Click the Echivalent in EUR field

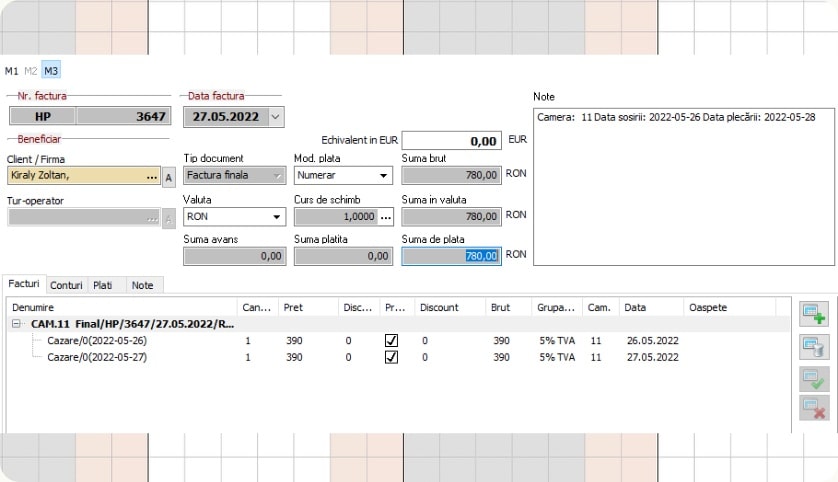coord(450,141)
